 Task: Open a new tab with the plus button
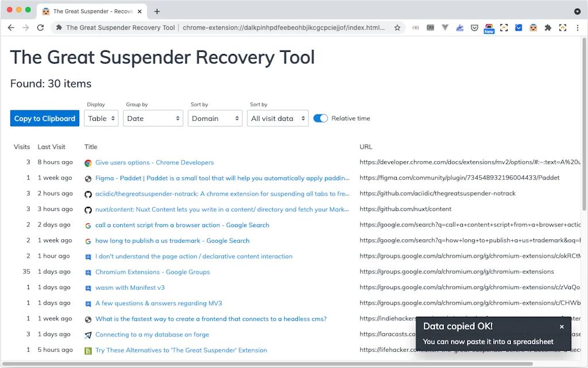[157, 11]
